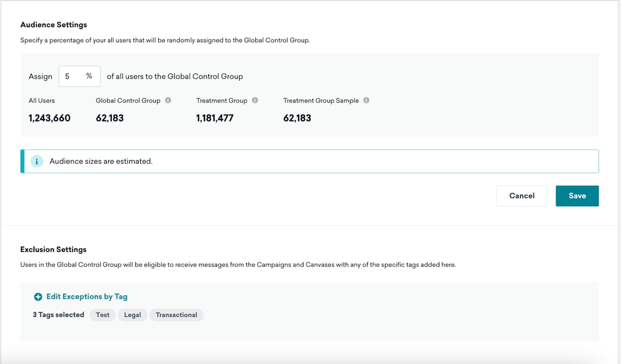This screenshot has width=621, height=364.
Task: Click the Global Control Group info icon
Action: click(168, 100)
